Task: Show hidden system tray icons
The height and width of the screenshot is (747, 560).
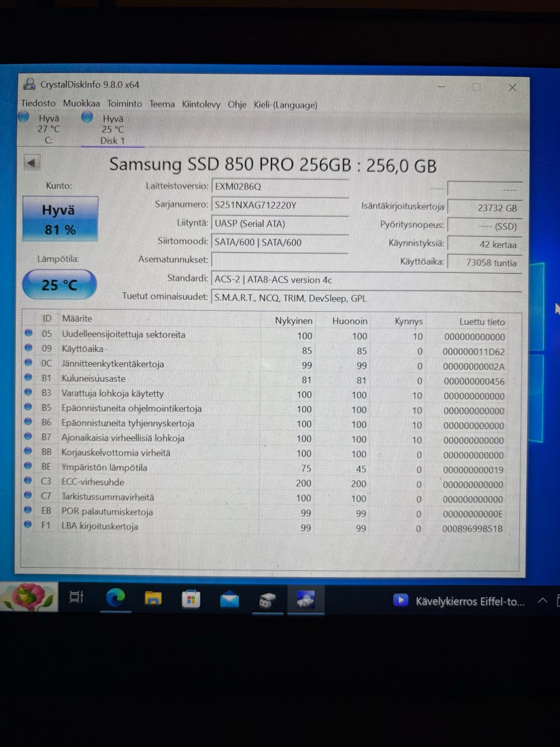Action: pyautogui.click(x=542, y=600)
